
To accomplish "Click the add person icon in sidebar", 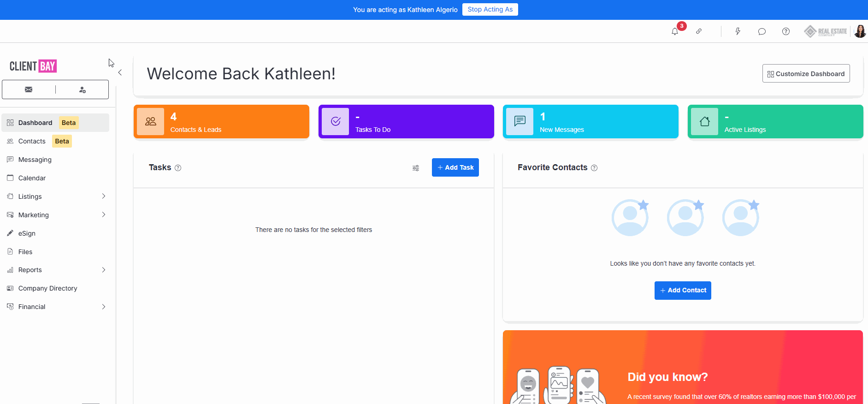I will pyautogui.click(x=83, y=90).
